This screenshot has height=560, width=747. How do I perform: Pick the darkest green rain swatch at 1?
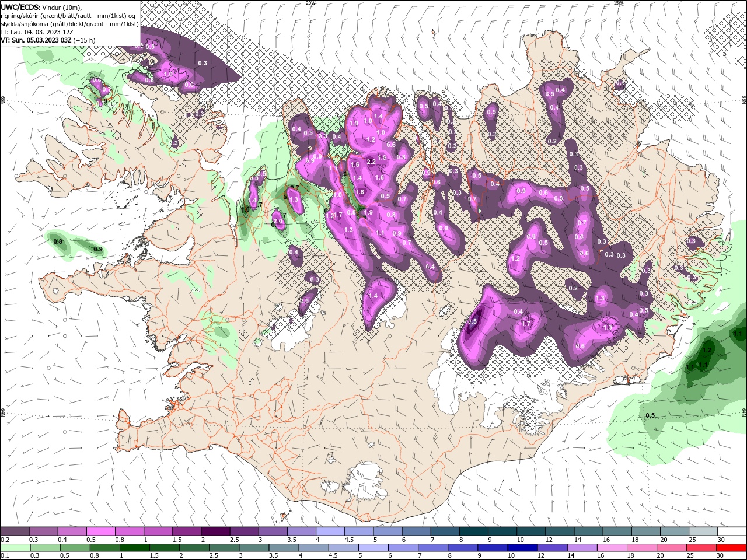tap(134, 547)
